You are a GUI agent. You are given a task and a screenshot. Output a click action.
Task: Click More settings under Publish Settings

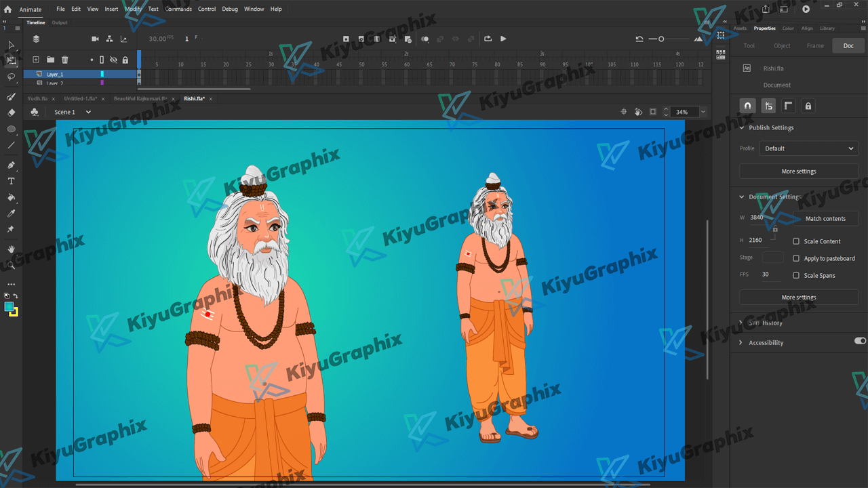(x=798, y=171)
